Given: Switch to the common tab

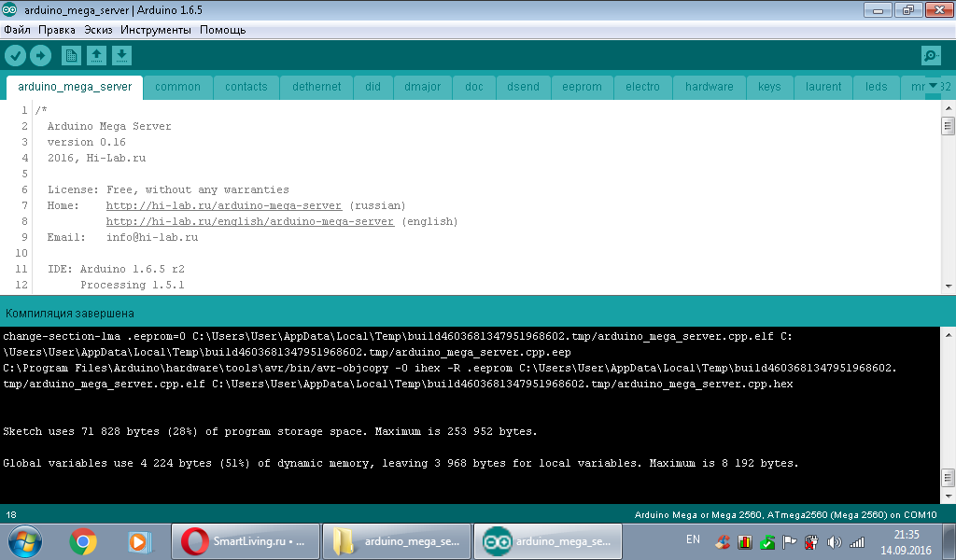Looking at the screenshot, I should (177, 87).
